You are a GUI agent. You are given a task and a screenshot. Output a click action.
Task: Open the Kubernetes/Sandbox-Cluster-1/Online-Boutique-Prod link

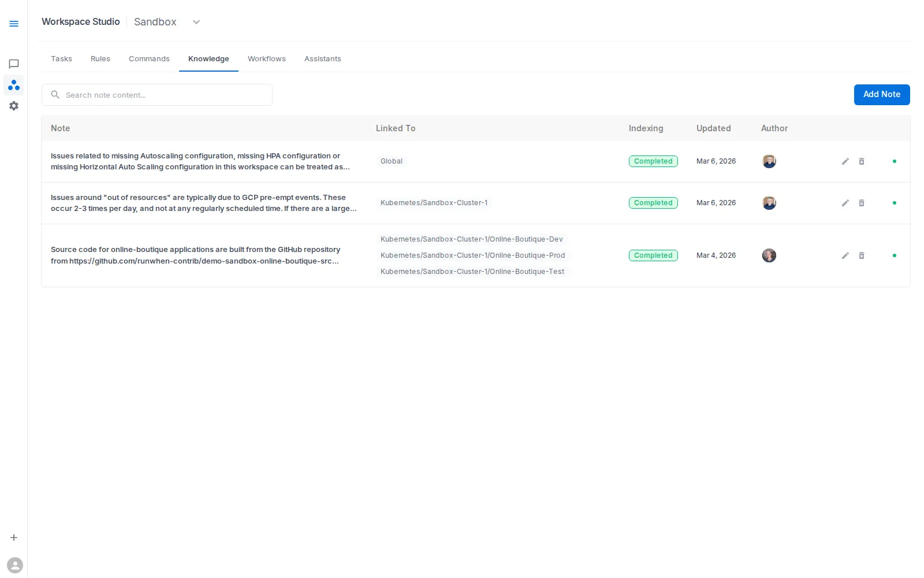click(x=472, y=255)
